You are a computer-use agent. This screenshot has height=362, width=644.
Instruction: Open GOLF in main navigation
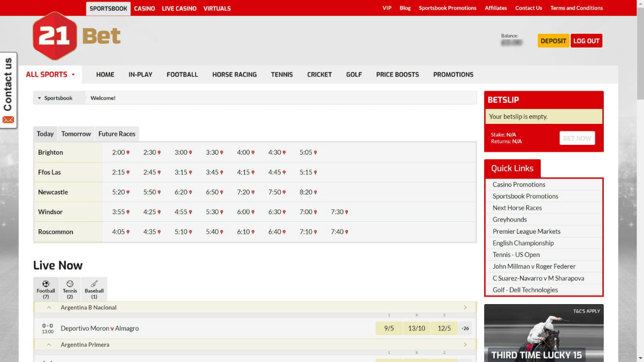(x=354, y=75)
